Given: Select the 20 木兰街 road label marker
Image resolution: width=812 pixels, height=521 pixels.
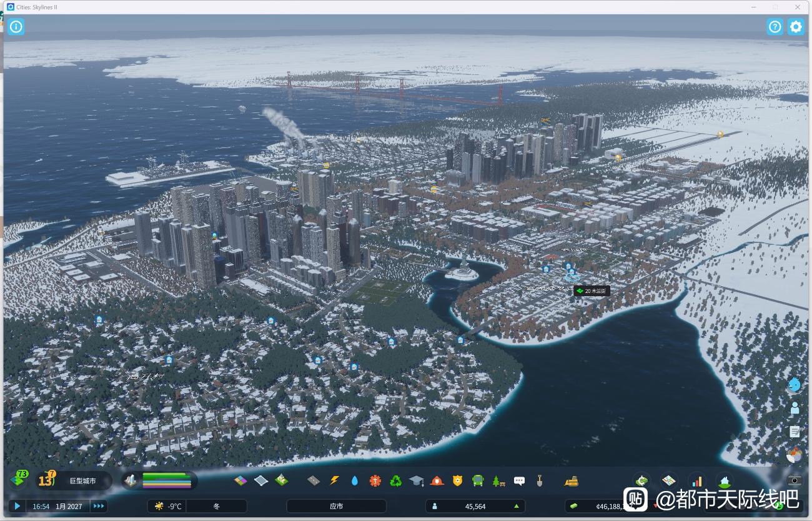Looking at the screenshot, I should click(592, 291).
